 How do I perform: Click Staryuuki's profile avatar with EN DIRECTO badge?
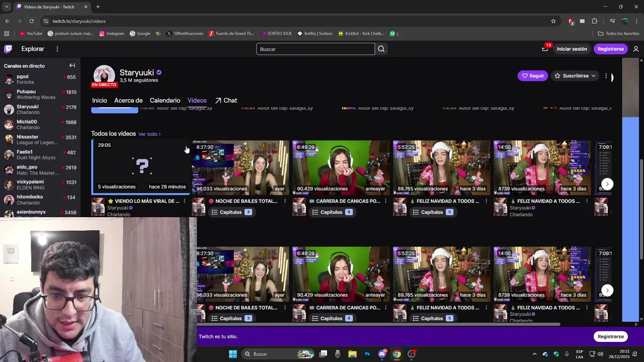pos(104,76)
